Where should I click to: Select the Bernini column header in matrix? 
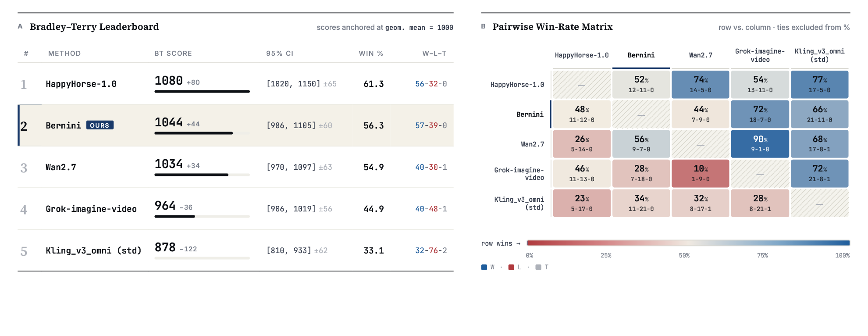click(641, 55)
